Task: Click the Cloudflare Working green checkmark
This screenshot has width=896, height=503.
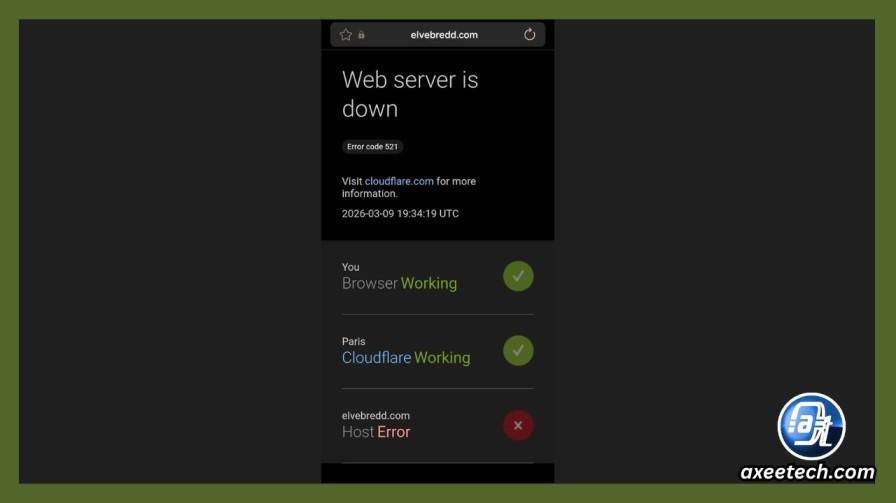Action: 518,350
